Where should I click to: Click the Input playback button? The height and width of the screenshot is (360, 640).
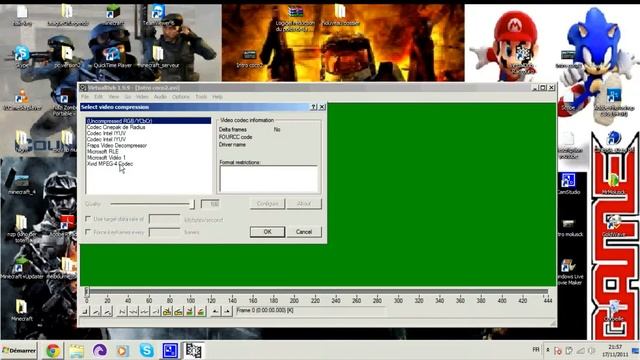click(96, 312)
